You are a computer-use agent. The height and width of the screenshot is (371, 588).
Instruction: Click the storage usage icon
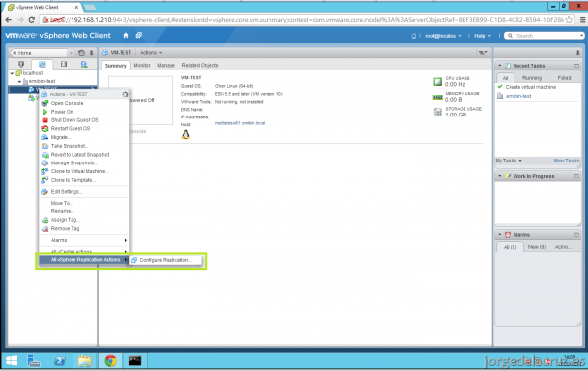pyautogui.click(x=438, y=112)
